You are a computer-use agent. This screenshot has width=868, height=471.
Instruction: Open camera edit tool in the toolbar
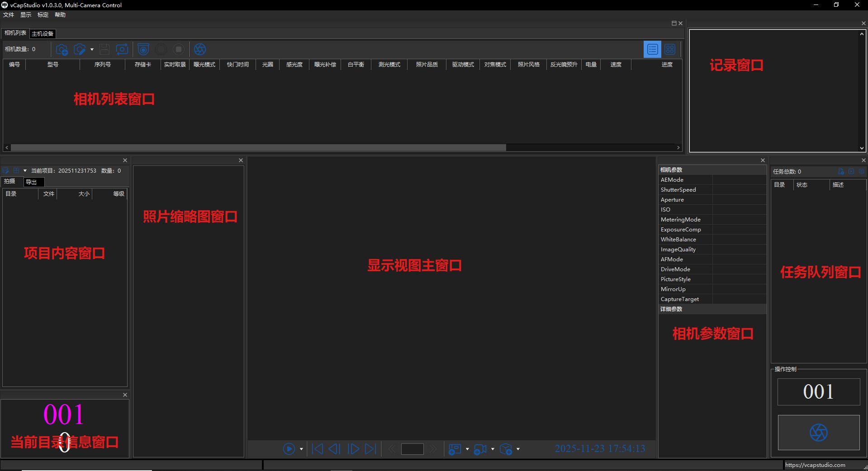click(x=80, y=49)
